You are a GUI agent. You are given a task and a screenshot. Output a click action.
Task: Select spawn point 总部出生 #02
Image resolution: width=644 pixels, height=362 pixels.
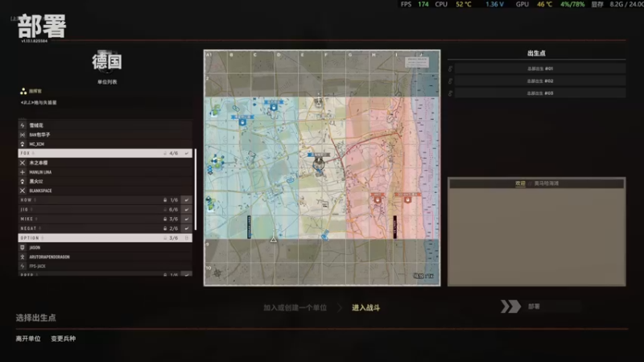point(539,81)
